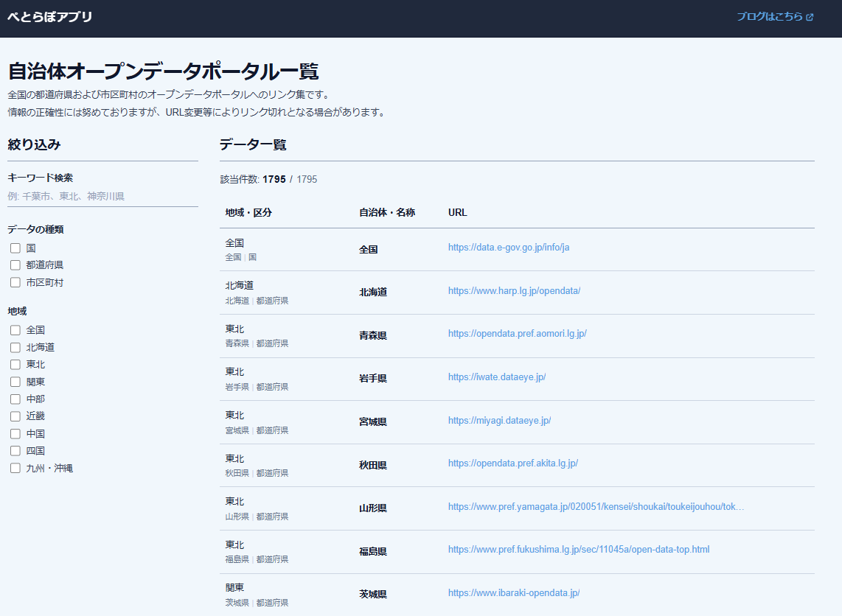Select the 岩手県 name cell
Screen dimensions: 842x616
(x=373, y=378)
